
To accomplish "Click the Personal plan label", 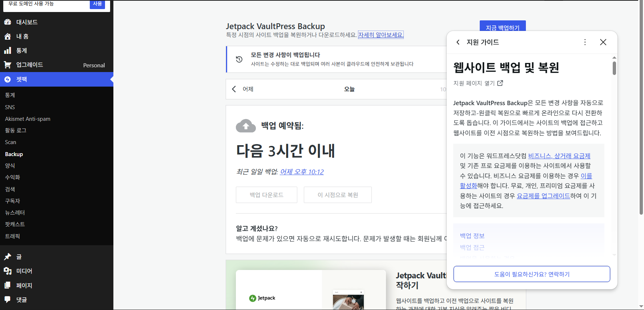I will click(x=94, y=65).
